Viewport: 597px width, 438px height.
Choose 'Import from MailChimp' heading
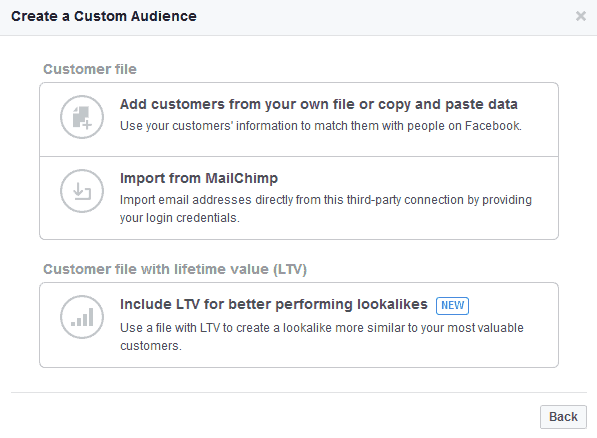click(199, 178)
